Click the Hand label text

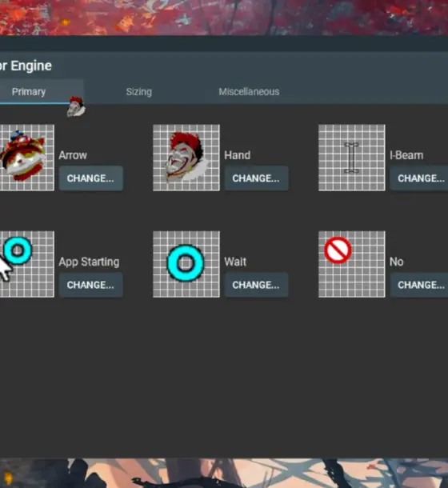[x=238, y=155]
